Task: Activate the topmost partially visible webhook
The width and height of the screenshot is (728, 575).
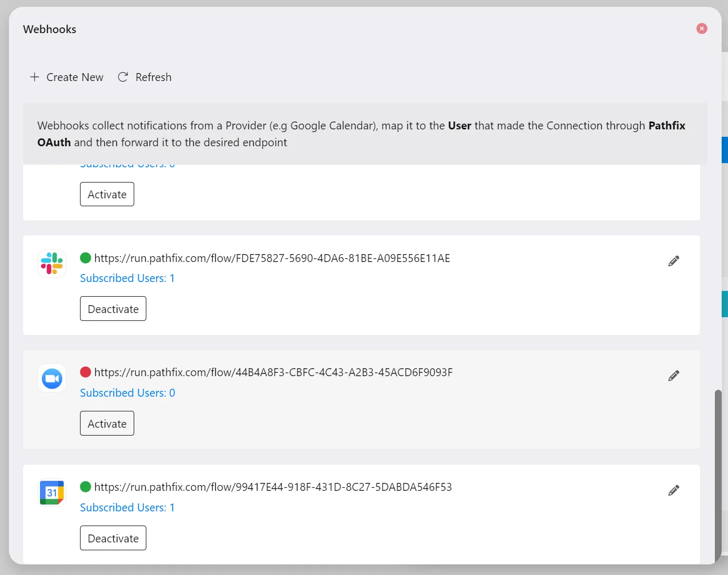Action: 107,194
